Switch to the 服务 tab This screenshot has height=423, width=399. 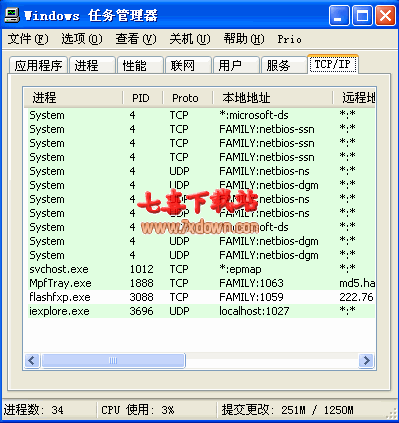point(284,65)
